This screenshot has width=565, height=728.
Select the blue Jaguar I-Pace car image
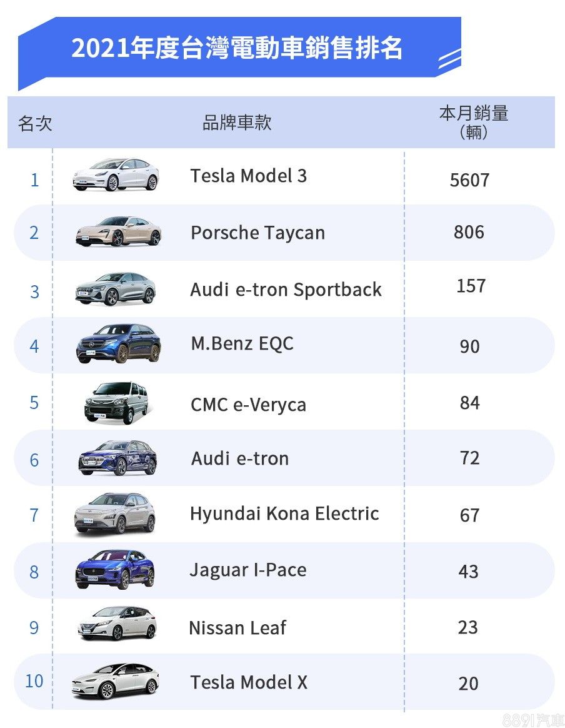[114, 569]
